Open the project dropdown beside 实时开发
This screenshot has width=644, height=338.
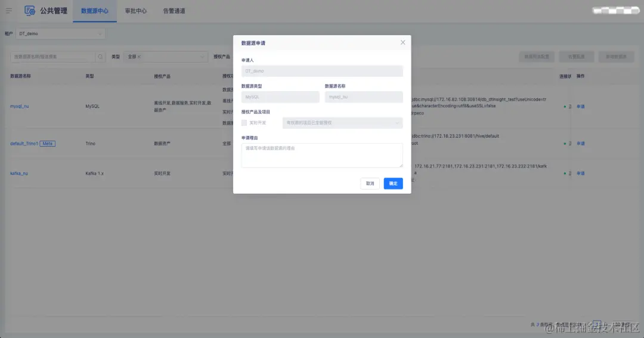342,123
